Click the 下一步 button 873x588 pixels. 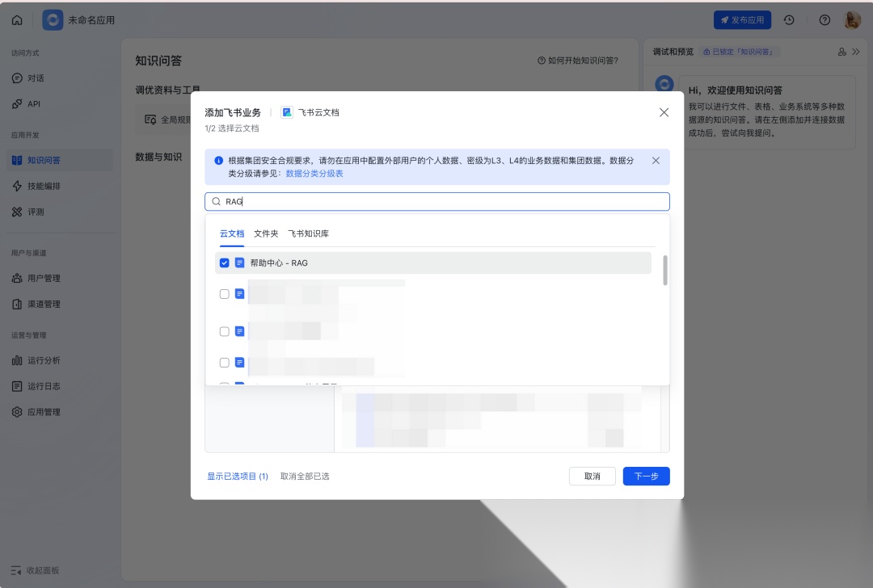tap(647, 477)
